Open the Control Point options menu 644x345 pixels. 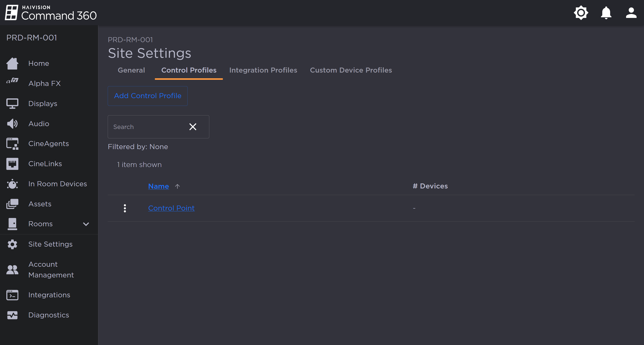click(x=125, y=208)
